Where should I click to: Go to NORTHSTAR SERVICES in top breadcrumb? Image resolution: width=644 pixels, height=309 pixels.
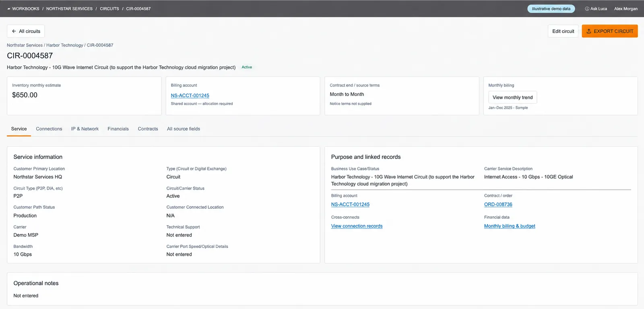69,9
